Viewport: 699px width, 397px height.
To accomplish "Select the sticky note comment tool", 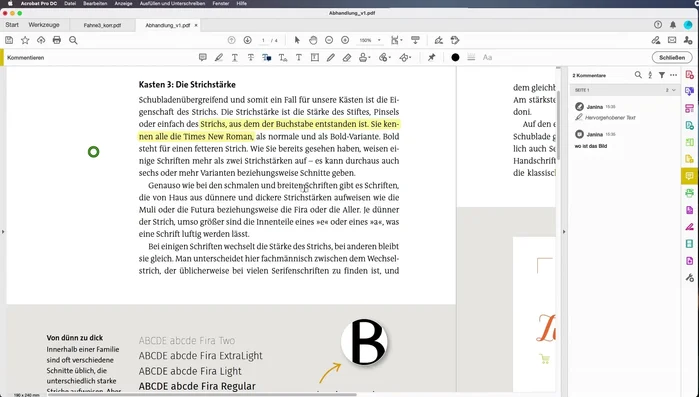I will coord(202,57).
